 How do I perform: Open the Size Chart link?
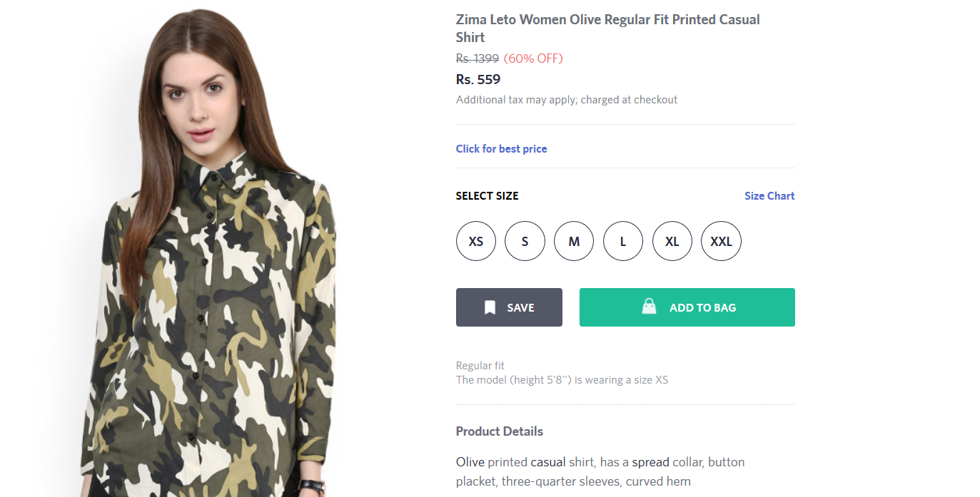(x=769, y=196)
